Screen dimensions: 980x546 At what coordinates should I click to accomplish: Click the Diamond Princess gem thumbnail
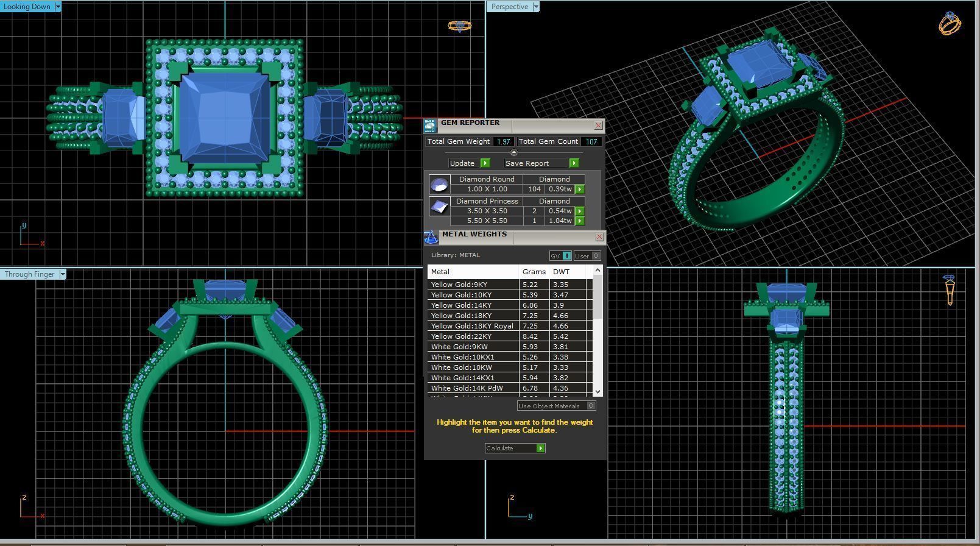[439, 206]
